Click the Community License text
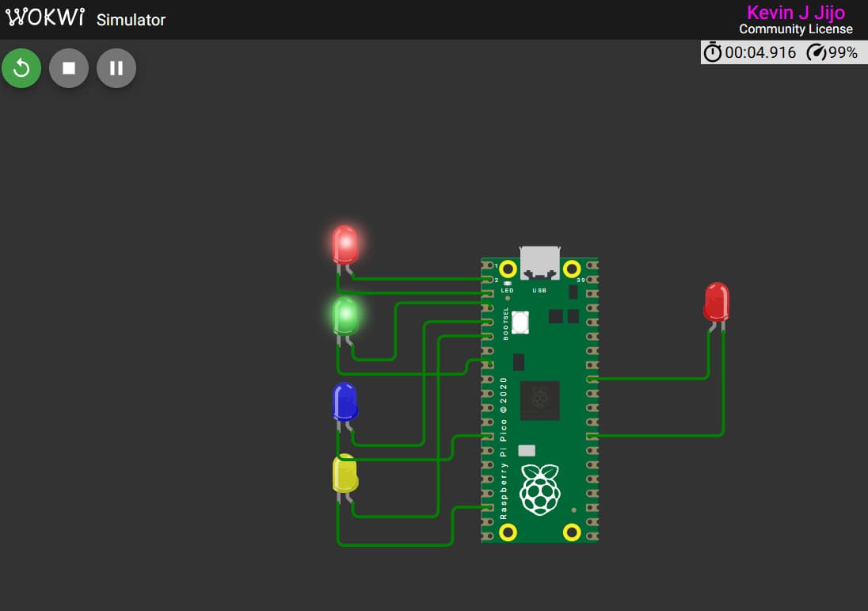 click(x=796, y=30)
